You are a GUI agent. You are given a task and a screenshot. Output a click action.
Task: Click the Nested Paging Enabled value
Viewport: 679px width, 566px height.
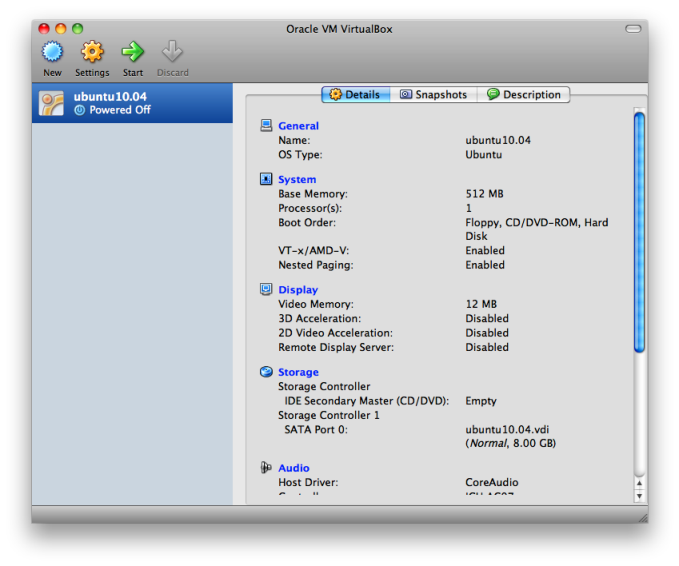[x=485, y=265]
